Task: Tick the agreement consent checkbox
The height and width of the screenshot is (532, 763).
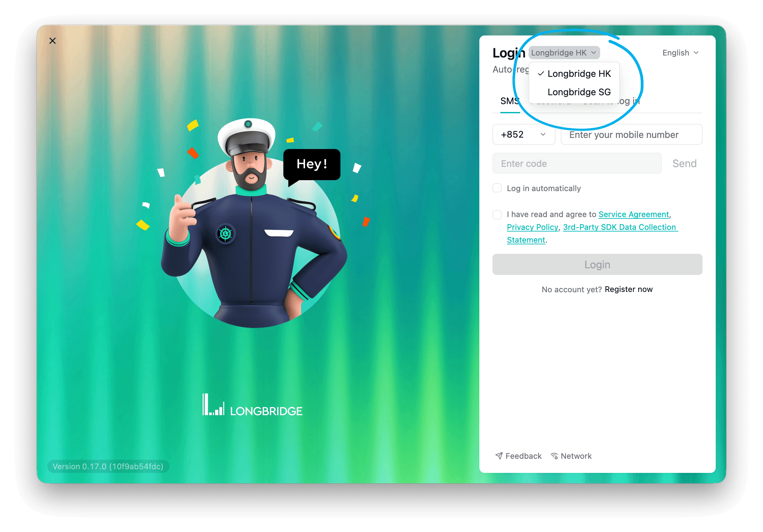Action: point(497,214)
